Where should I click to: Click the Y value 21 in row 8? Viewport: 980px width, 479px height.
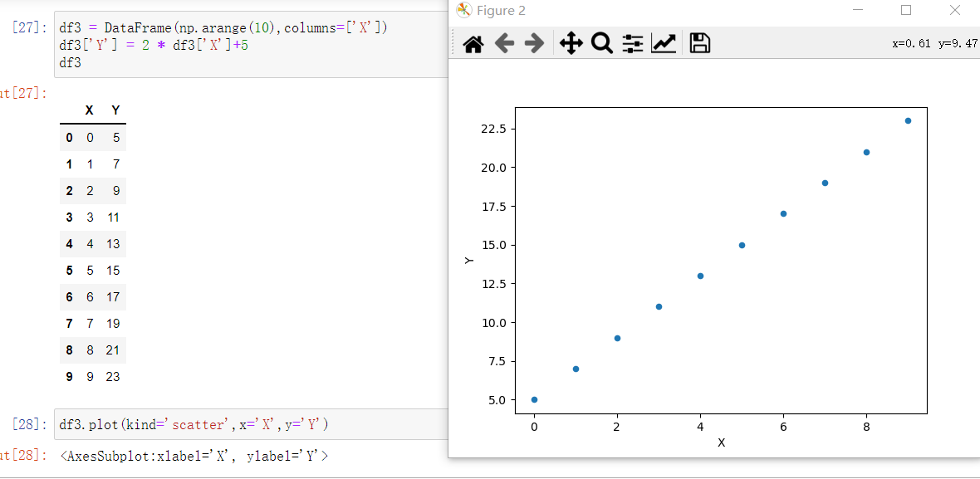(x=113, y=349)
